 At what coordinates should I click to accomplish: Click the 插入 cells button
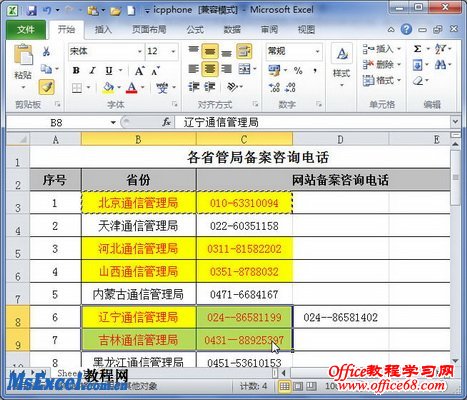(382, 49)
